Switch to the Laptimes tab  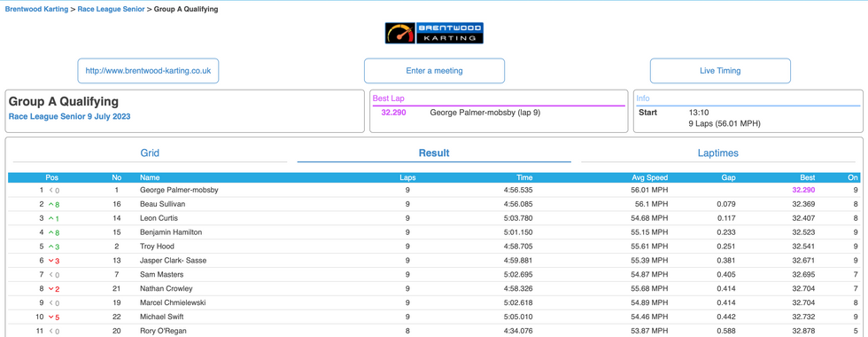pos(718,153)
